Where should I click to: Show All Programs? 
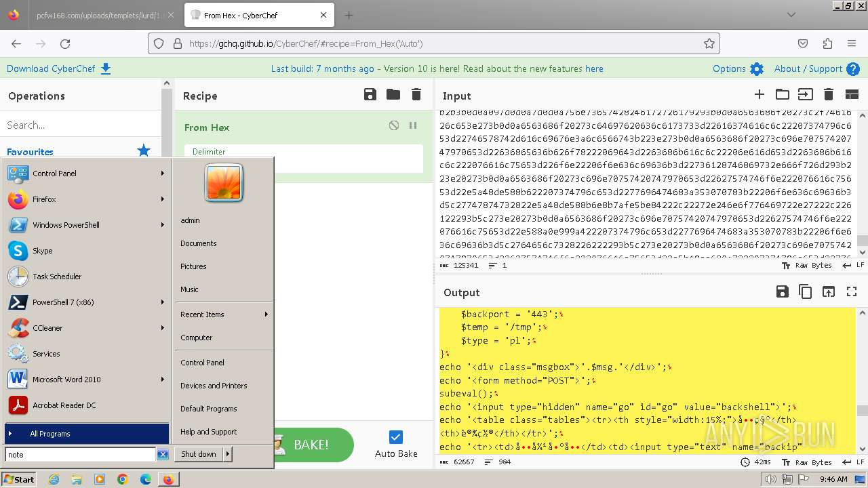[87, 434]
